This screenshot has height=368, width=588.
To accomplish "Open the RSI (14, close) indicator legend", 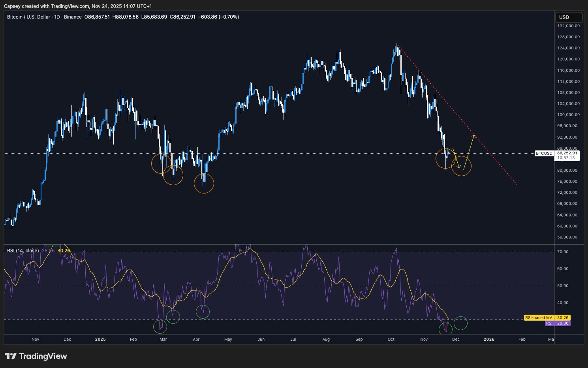I will (23, 251).
